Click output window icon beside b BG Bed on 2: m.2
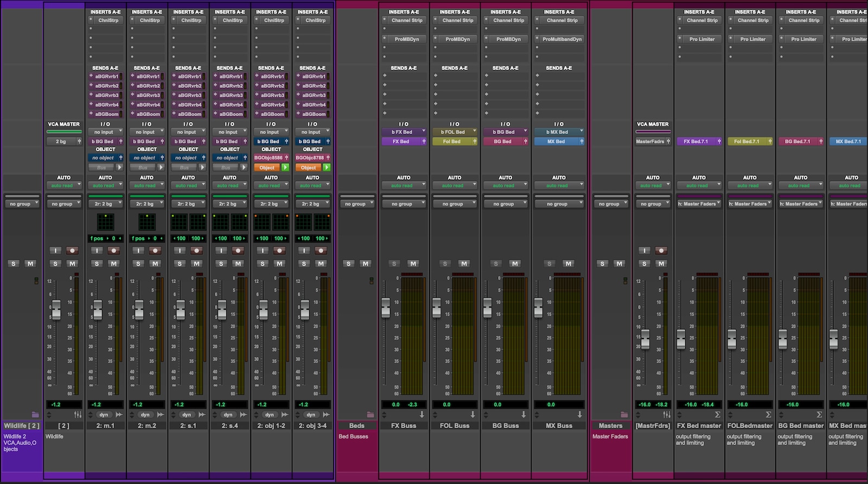 (162, 142)
